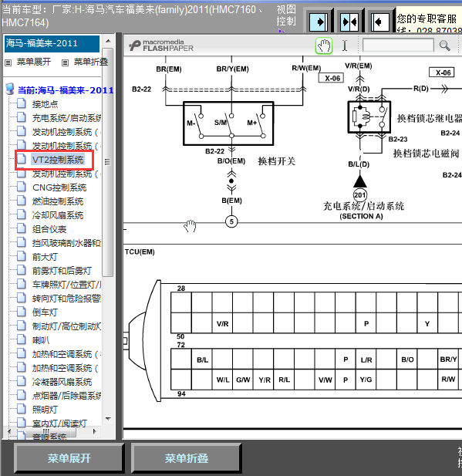Open the 室内灯/阅读灯 tree item

(59, 424)
